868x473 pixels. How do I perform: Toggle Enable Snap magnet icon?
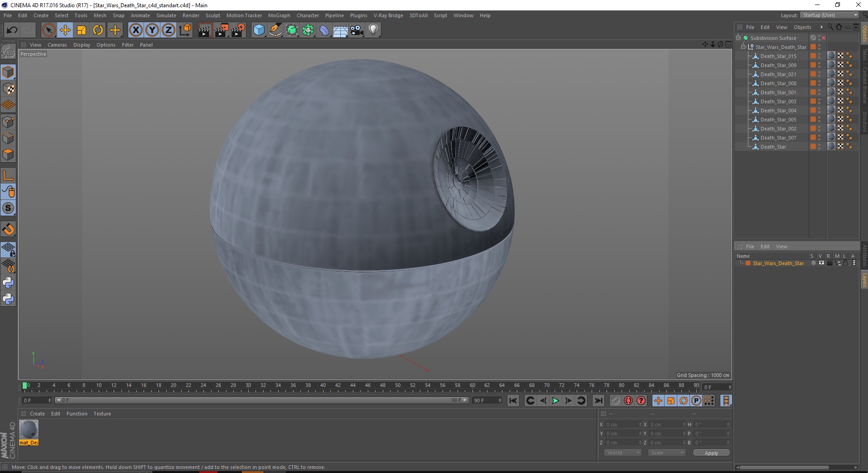tap(8, 229)
